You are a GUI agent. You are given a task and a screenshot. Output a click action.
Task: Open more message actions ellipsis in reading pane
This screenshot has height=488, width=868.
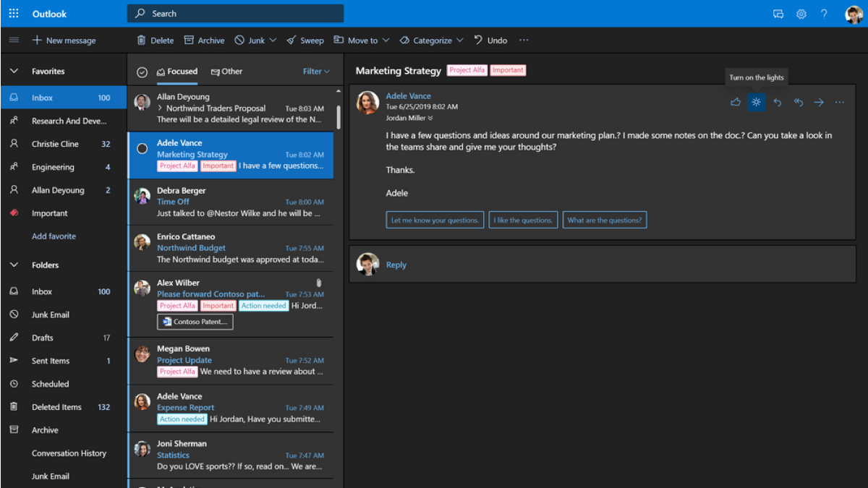point(840,102)
